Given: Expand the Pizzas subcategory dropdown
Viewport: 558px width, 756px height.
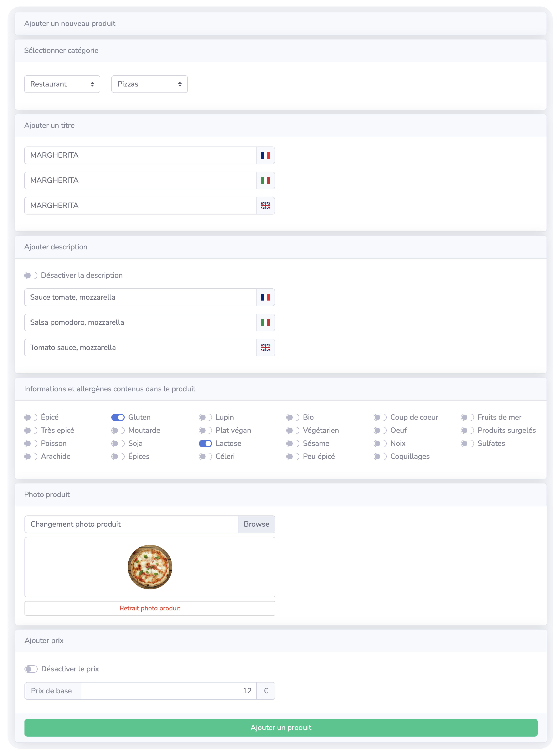Looking at the screenshot, I should pyautogui.click(x=149, y=84).
